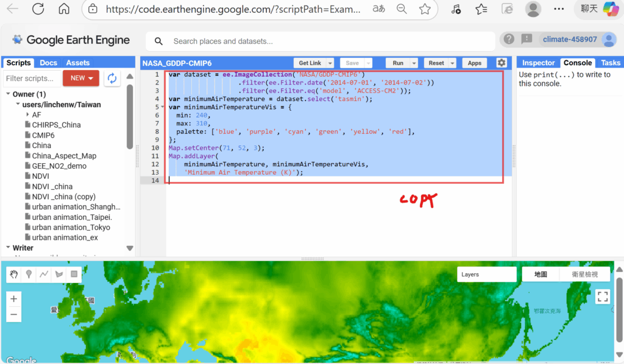Screen dimensions: 624x364
Task: Select the draw rectangle tool
Action: pos(74,275)
